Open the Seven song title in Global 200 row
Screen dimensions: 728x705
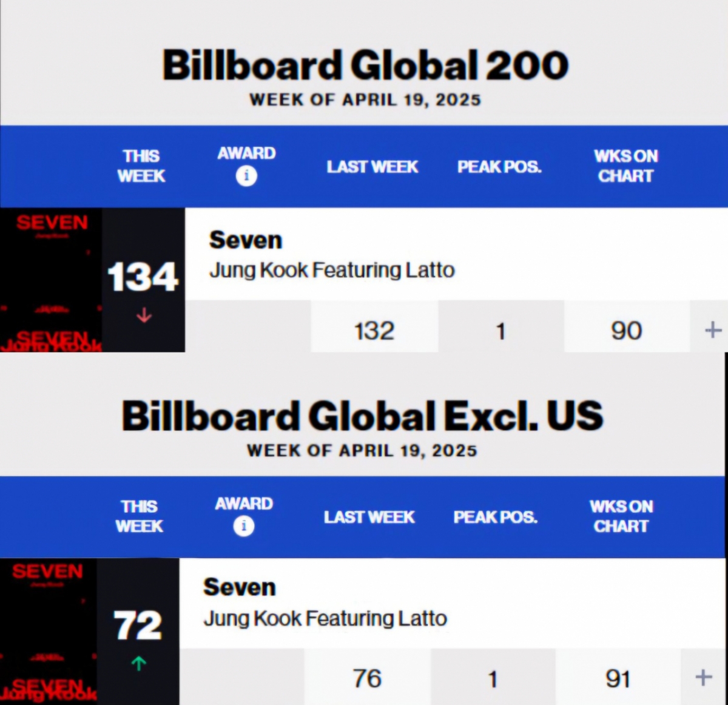click(x=246, y=240)
